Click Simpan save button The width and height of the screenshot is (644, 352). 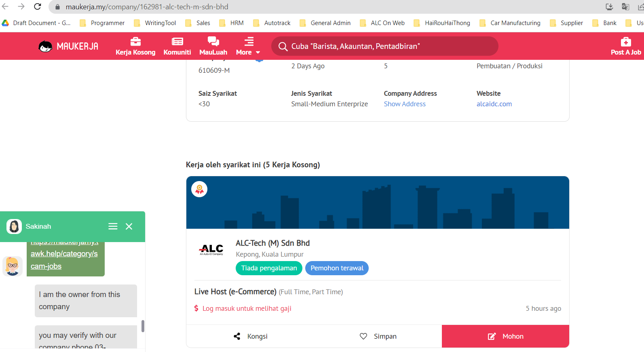378,336
